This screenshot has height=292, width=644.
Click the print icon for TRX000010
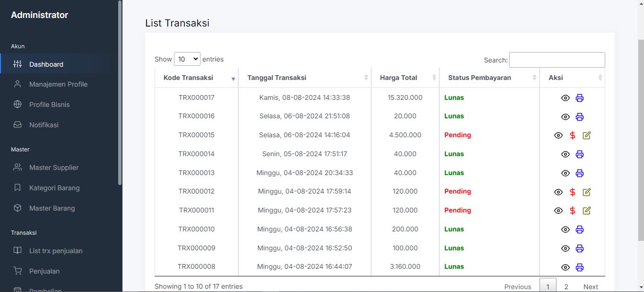point(580,230)
